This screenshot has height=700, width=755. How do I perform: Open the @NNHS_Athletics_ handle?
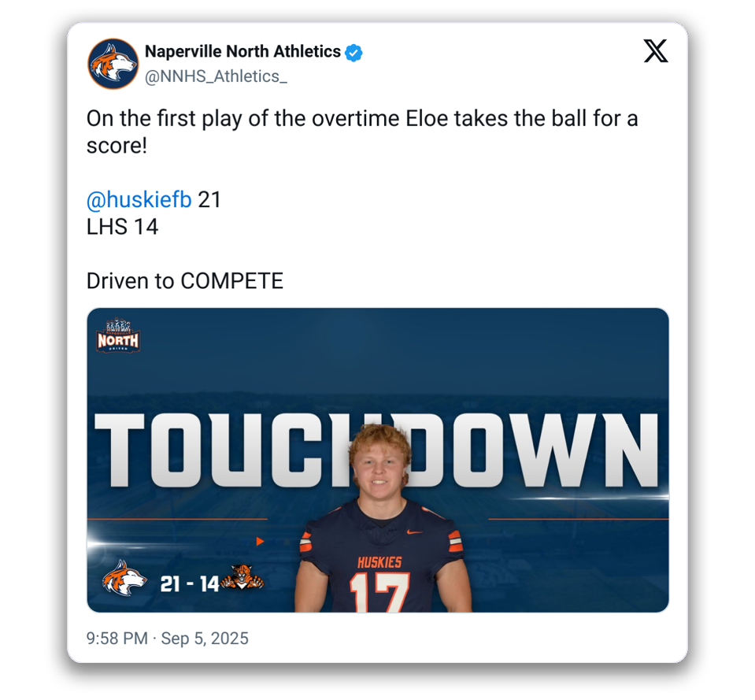tap(216, 76)
